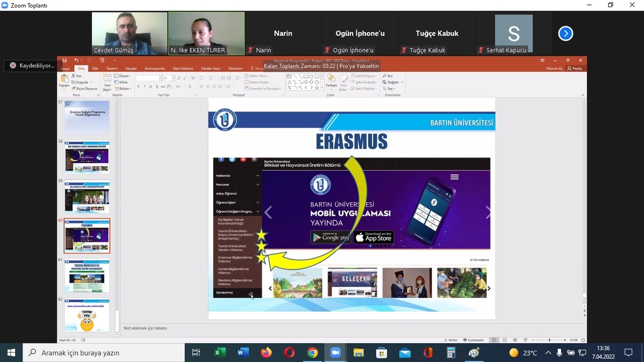The width and height of the screenshot is (644, 362).
Task: Toggle text shadow S button
Action: tap(157, 86)
